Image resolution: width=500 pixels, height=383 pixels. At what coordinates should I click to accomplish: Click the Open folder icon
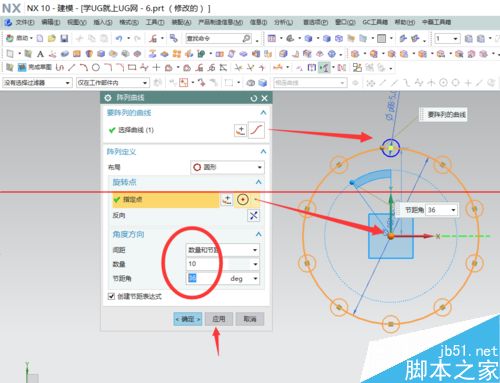(x=52, y=38)
